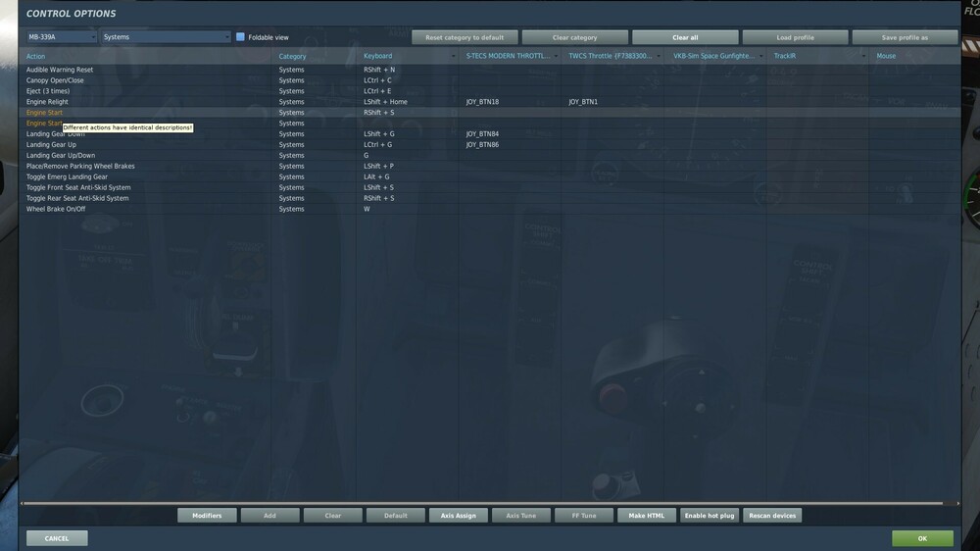Image resolution: width=980 pixels, height=551 pixels.
Task: Select the Landing Gear Up/Down action row
Action: (489, 155)
